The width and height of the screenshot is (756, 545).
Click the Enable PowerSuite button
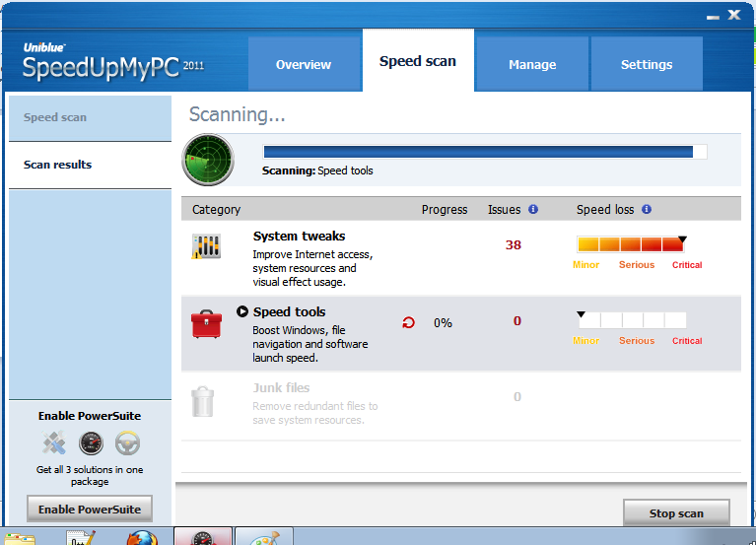pos(90,509)
